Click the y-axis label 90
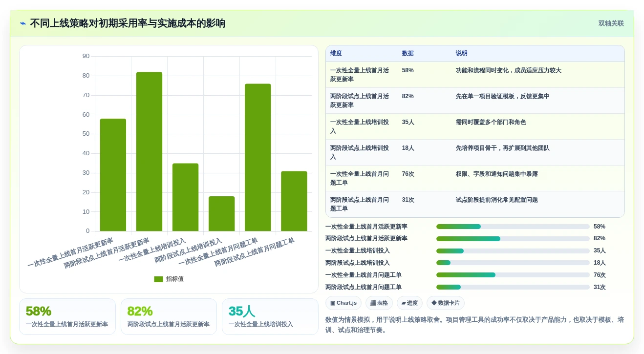 point(86,56)
